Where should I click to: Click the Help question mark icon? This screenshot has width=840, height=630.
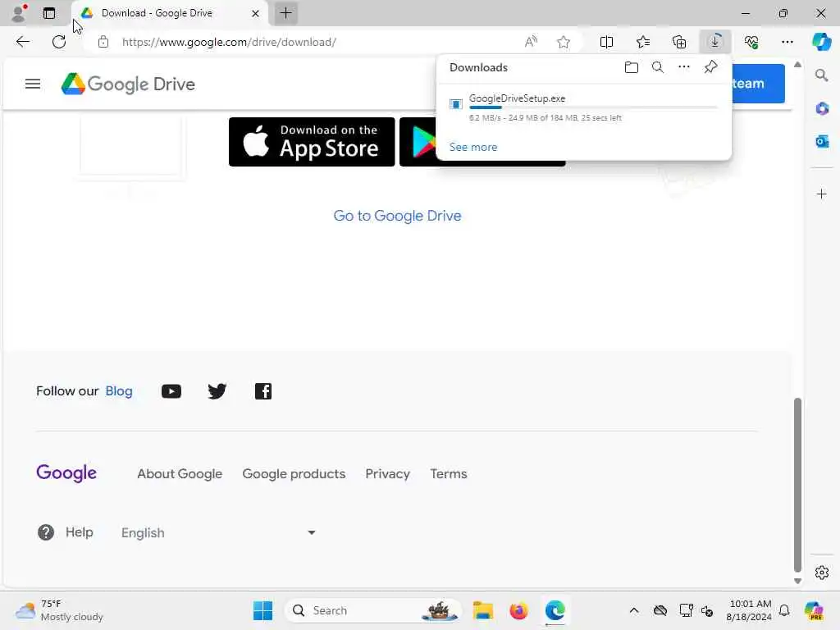click(x=46, y=532)
